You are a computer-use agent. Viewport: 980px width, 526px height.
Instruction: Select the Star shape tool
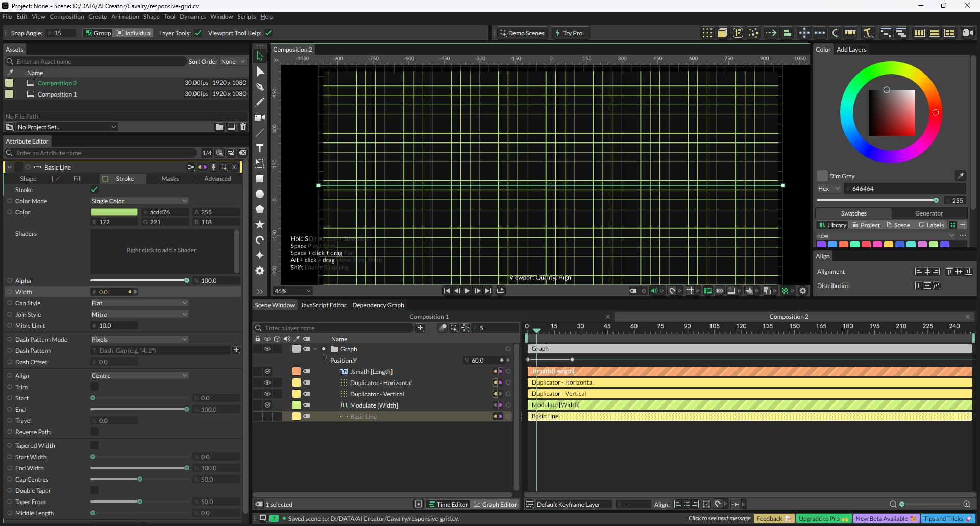[x=260, y=225]
